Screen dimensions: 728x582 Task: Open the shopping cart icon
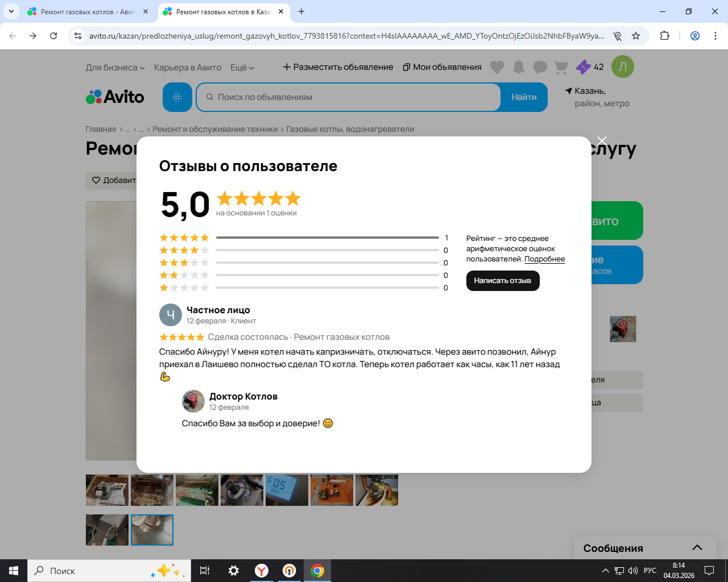[561, 67]
